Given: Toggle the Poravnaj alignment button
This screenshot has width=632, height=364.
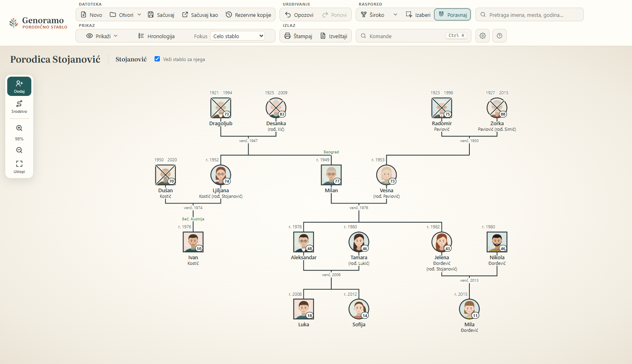Looking at the screenshot, I should tap(453, 15).
